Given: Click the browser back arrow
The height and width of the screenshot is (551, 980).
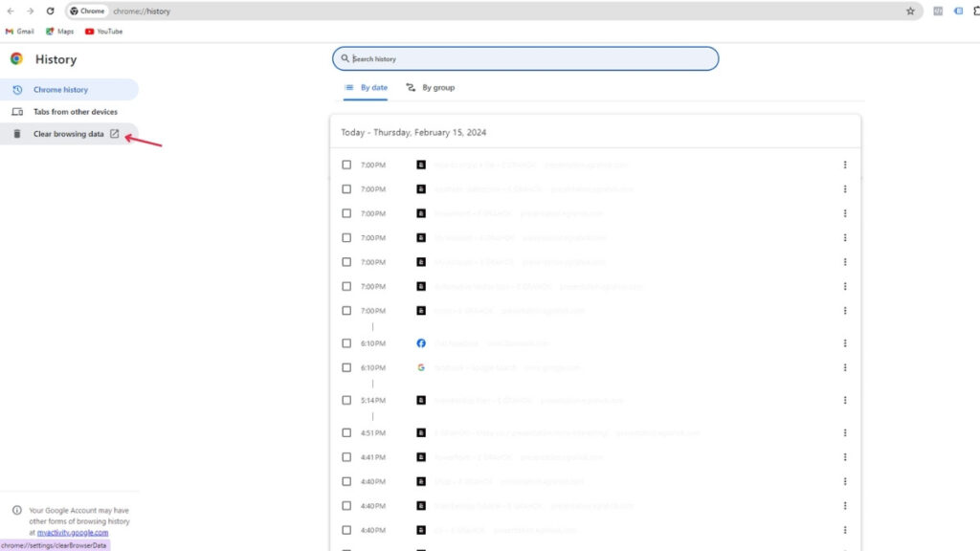Looking at the screenshot, I should 11,11.
